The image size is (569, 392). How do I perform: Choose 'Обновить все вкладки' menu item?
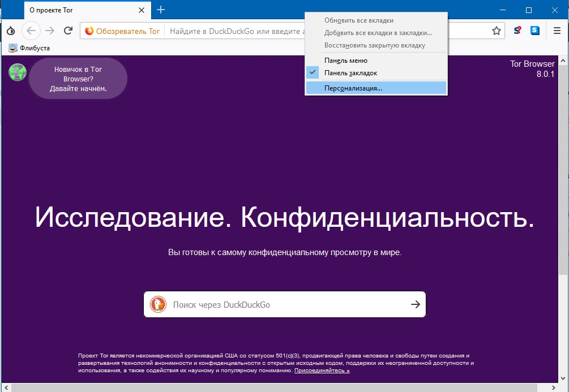tap(376, 20)
